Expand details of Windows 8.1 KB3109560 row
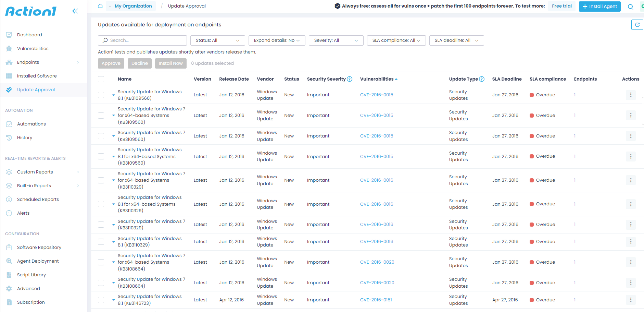Screen dimensions: 644x312 (114, 95)
